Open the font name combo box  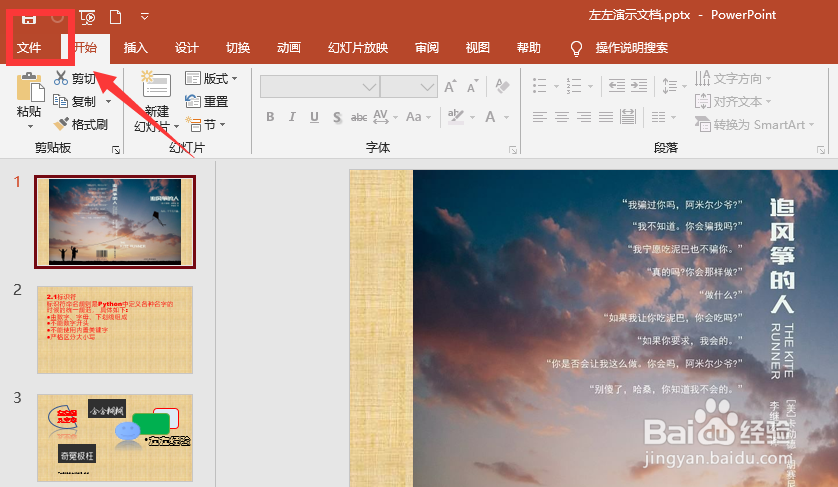[320, 87]
